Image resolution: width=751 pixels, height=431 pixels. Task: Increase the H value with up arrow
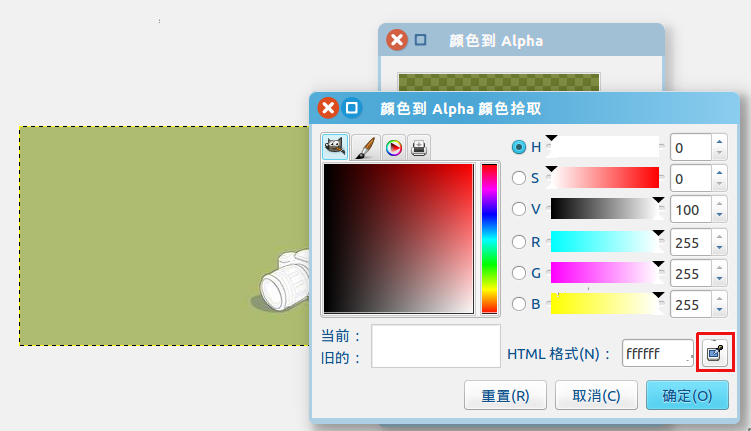click(x=719, y=141)
